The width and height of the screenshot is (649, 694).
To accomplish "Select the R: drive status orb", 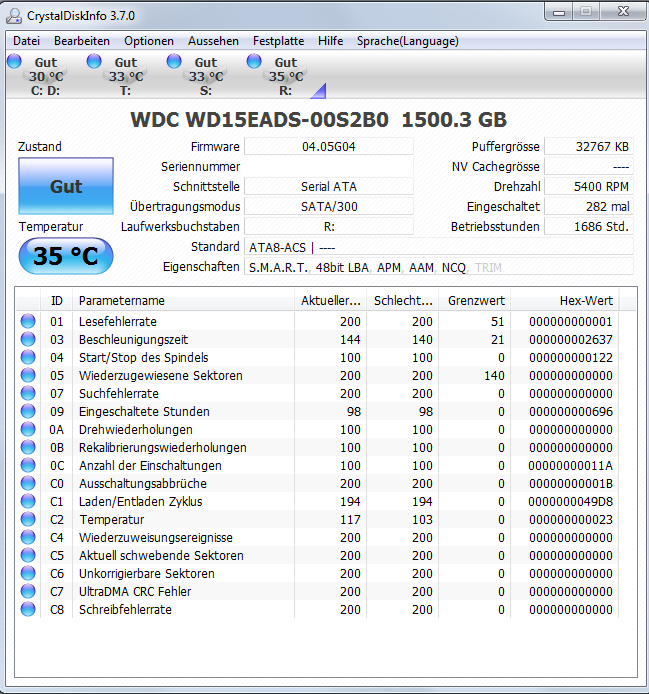I will (x=254, y=61).
